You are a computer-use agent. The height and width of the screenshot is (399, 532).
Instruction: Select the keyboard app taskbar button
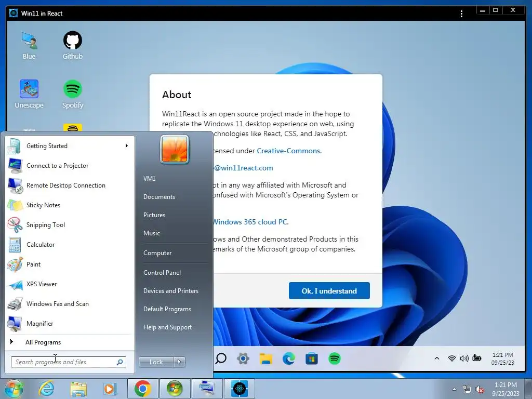[207, 389]
